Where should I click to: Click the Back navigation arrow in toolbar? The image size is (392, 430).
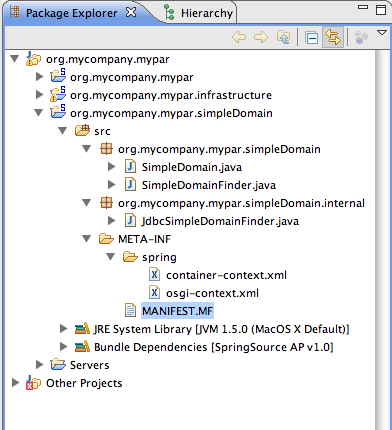pyautogui.click(x=239, y=37)
